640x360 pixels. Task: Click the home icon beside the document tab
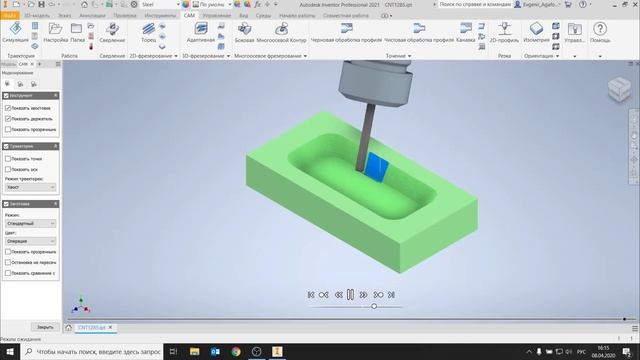tap(69, 327)
